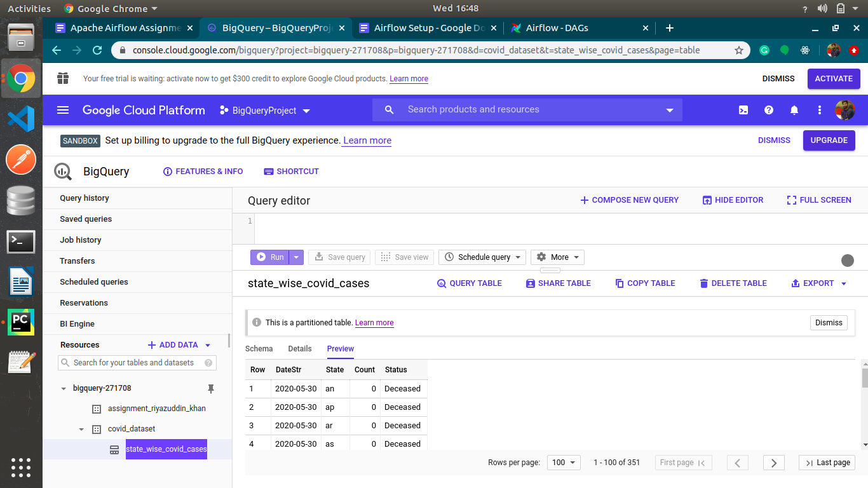Click SHARE TABLE button
The width and height of the screenshot is (868, 488).
point(559,283)
